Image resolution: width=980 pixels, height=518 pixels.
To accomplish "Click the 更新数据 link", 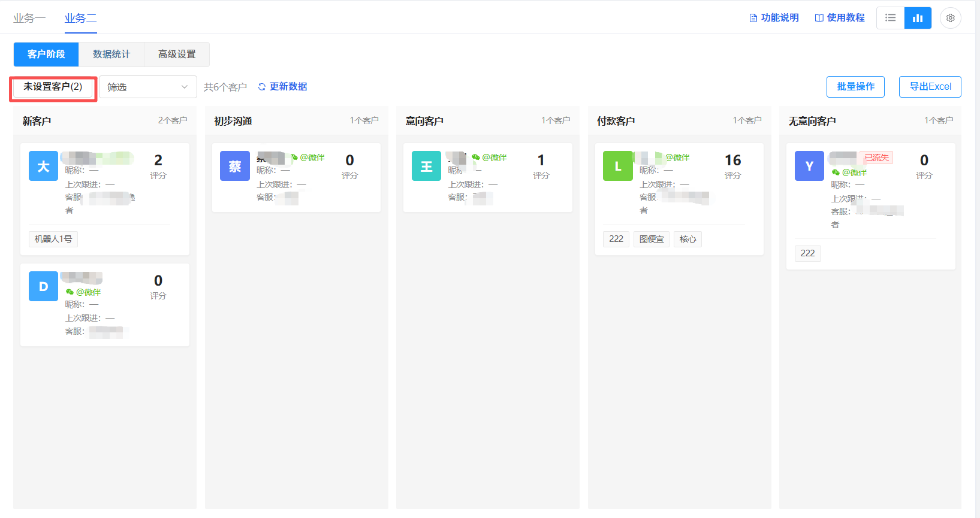I will 288,87.
